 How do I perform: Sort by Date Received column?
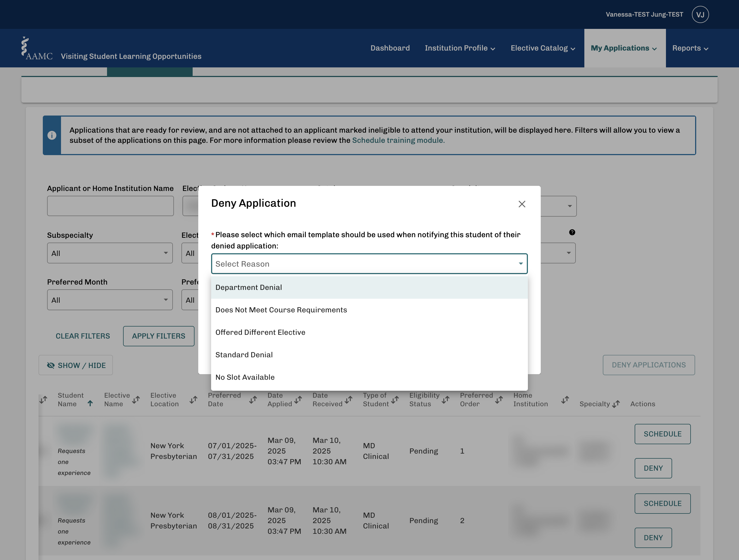[348, 399]
